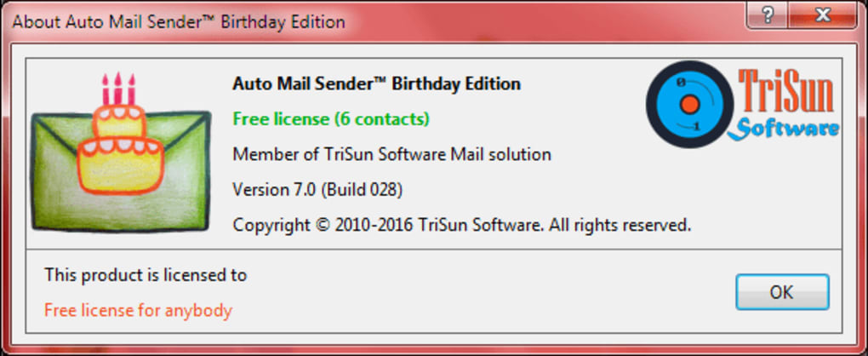Click the This product is licensed to label
Screen dimensions: 868x356
tap(146, 274)
